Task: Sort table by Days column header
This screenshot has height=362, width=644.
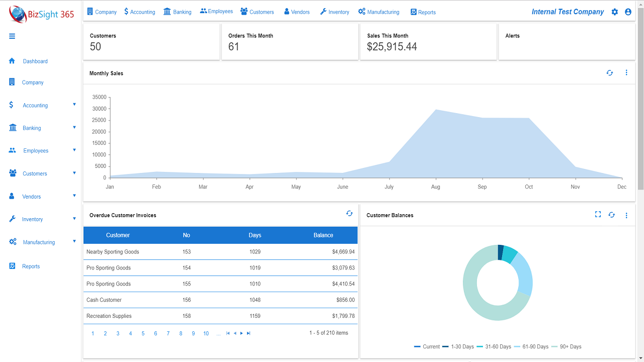Action: coord(255,235)
